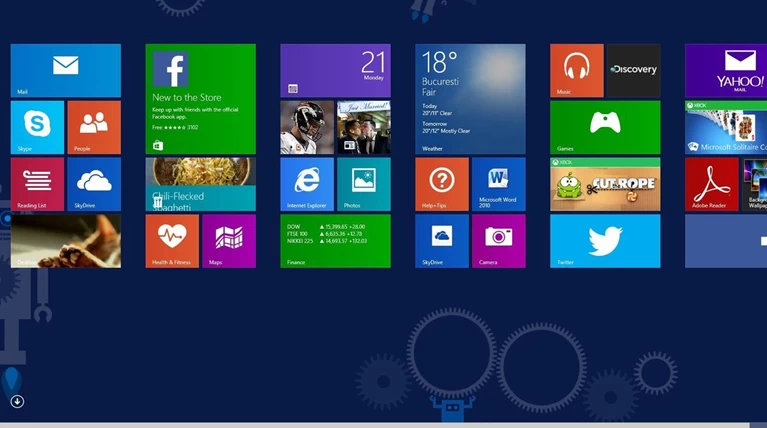Launch the Camera tile

tap(499, 241)
